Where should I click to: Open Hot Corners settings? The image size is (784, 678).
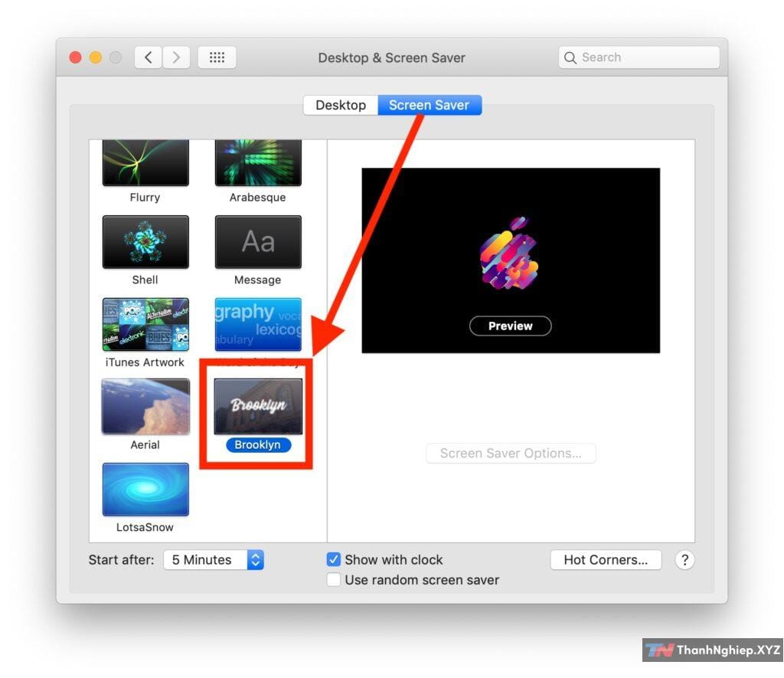[x=606, y=559]
